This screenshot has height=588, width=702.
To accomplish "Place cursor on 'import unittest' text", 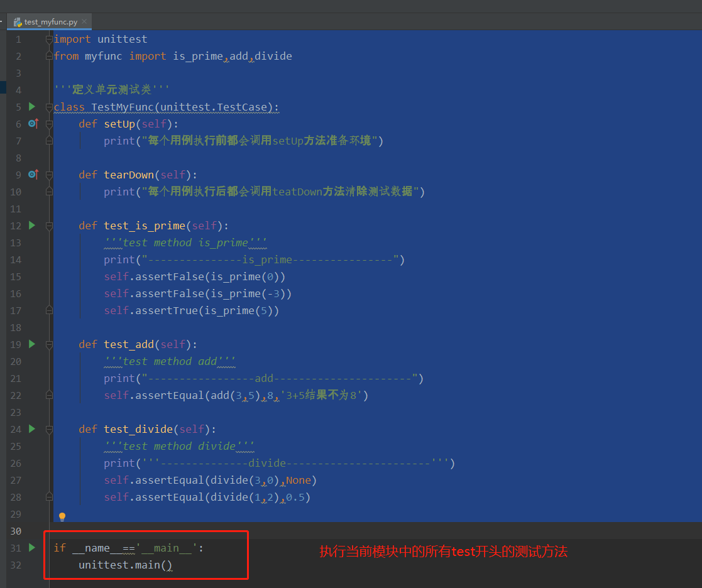I will pos(101,40).
